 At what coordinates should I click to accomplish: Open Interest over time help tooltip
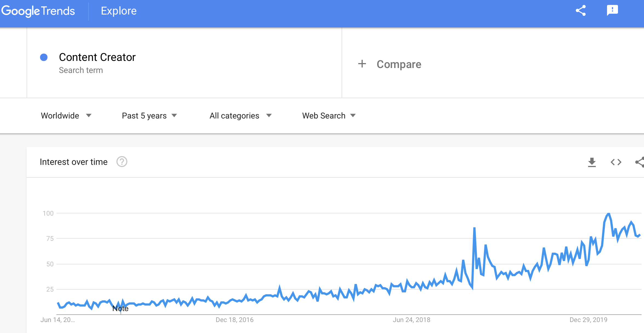pos(122,162)
